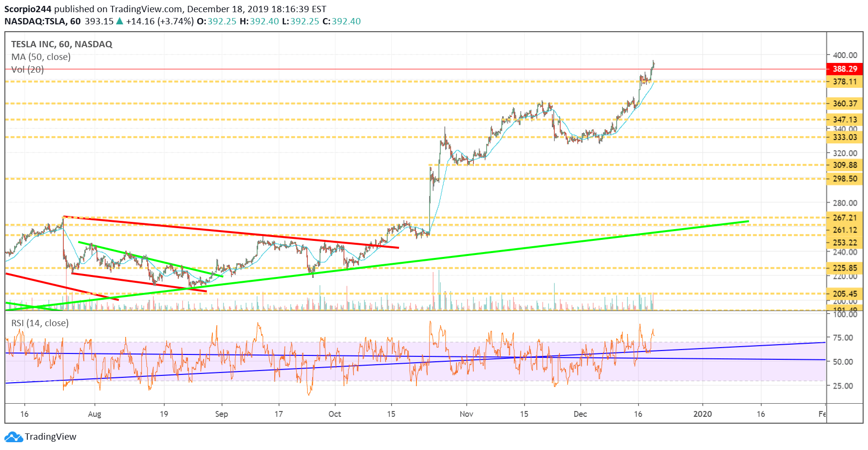Click the 205.45 price level label
The width and height of the screenshot is (868, 450).
pos(845,293)
